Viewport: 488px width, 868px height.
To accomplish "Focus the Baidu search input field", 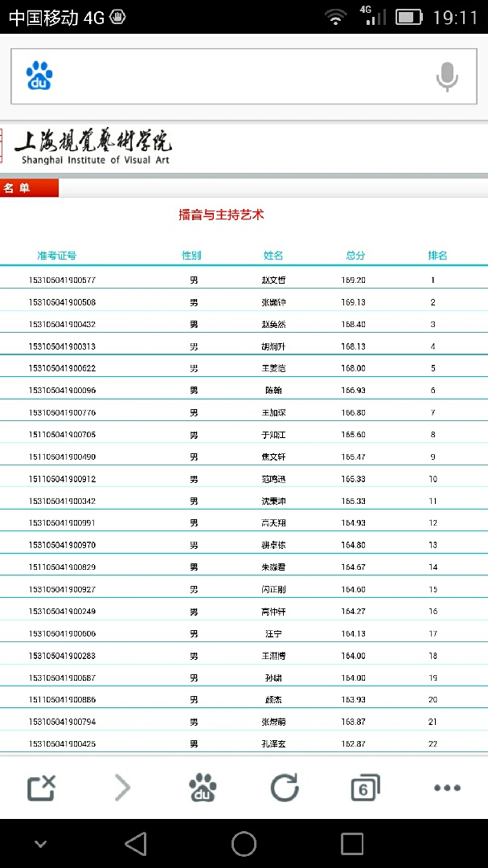I will [x=244, y=76].
